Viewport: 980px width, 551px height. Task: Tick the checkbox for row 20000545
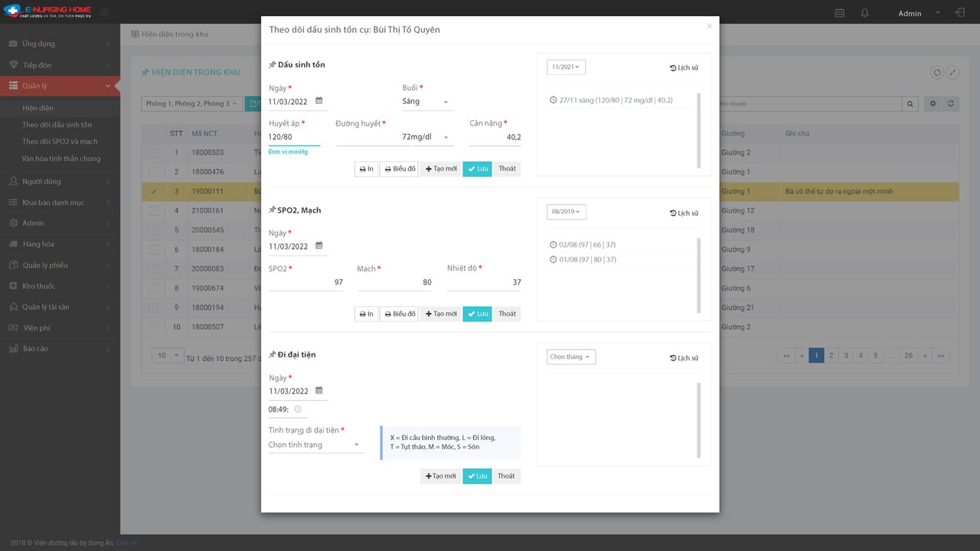point(154,230)
